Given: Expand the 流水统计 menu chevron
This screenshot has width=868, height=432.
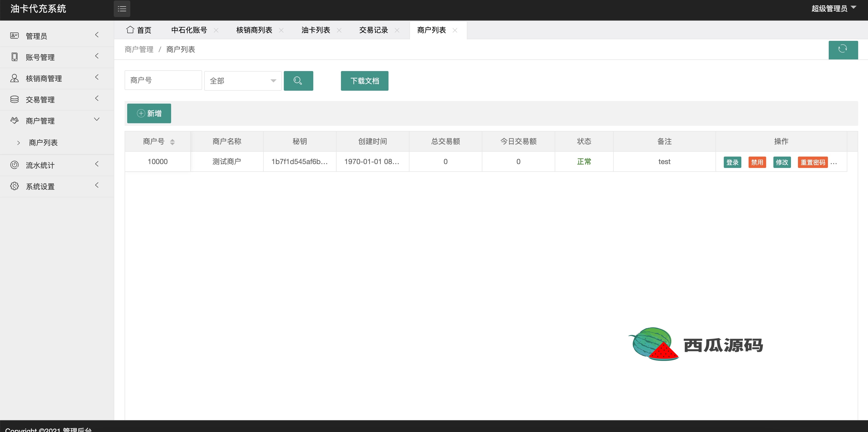Looking at the screenshot, I should tap(97, 164).
